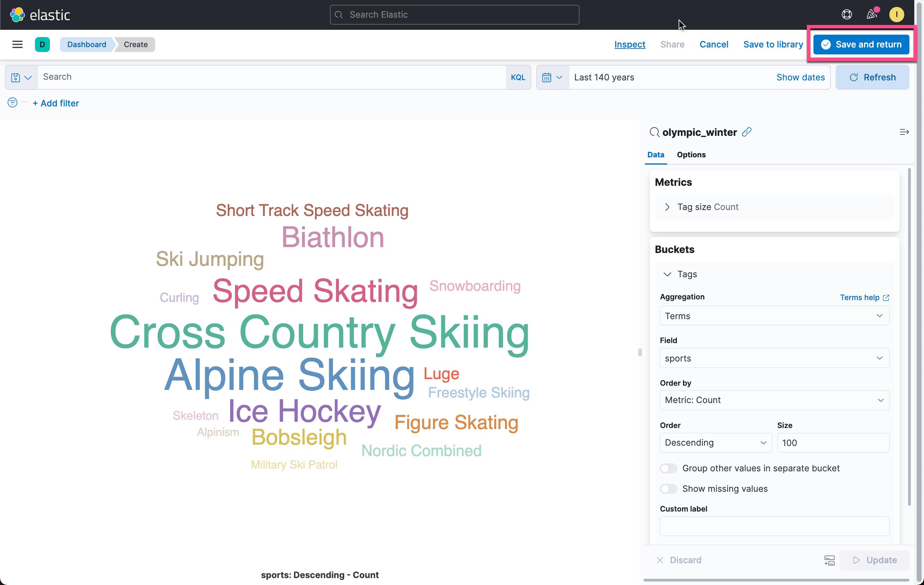The width and height of the screenshot is (924, 585).
Task: Open the newsfeed notifications icon
Action: point(872,15)
